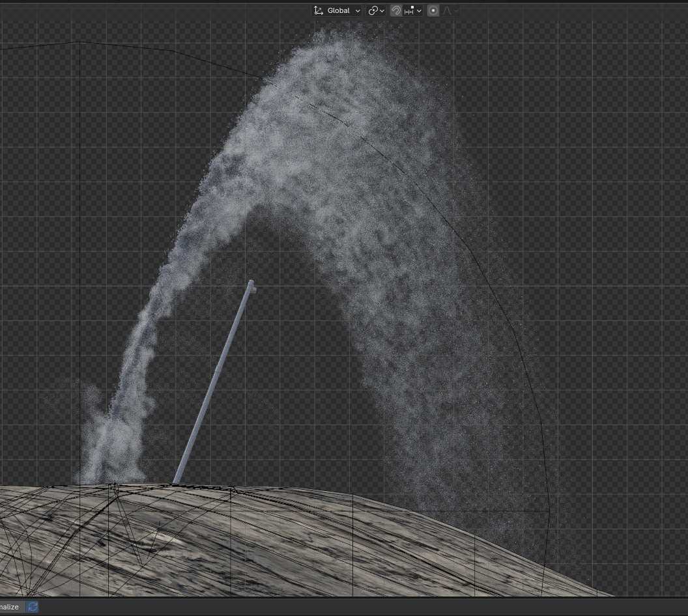Toggle the blue sync arrows button
Image resolution: width=688 pixels, height=616 pixels.
33,607
